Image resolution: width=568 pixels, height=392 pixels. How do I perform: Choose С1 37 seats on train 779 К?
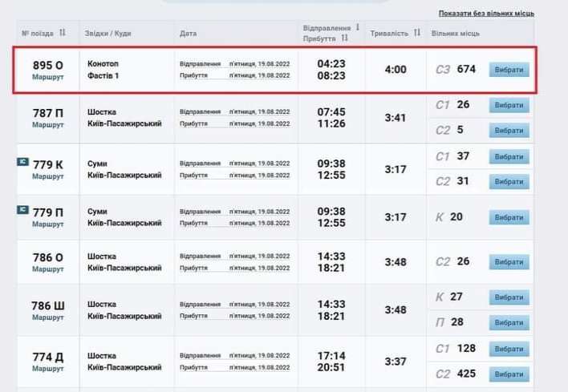(x=509, y=157)
